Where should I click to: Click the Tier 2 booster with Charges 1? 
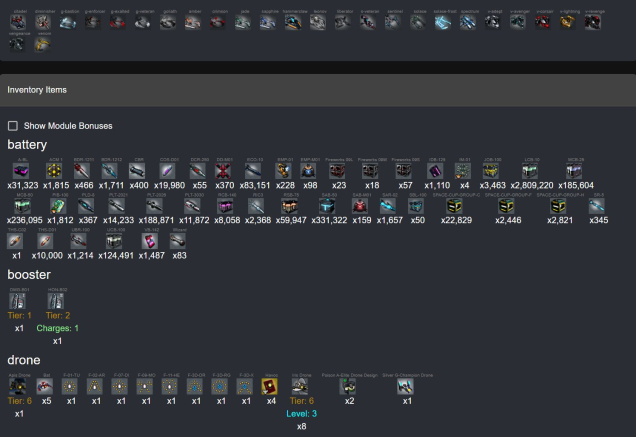57,301
